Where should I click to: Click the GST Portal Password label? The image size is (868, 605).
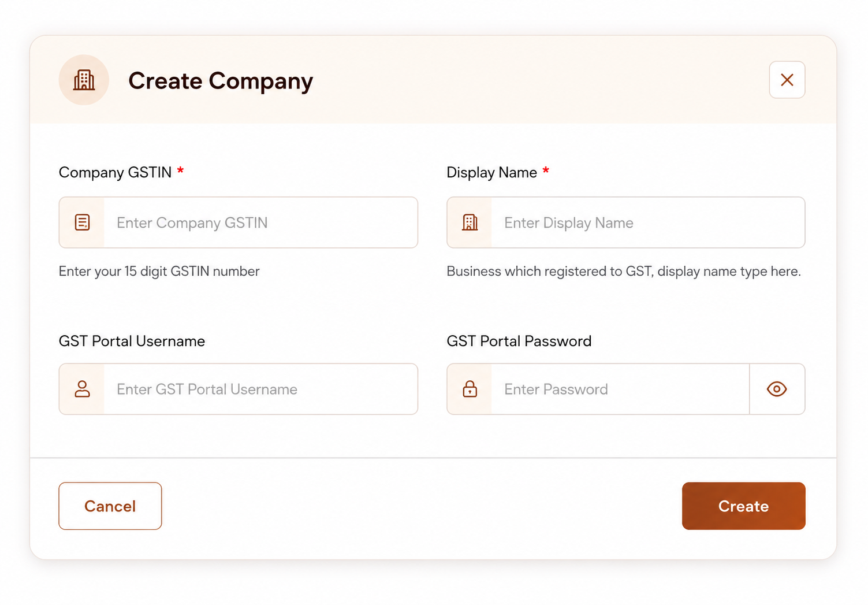click(x=519, y=341)
